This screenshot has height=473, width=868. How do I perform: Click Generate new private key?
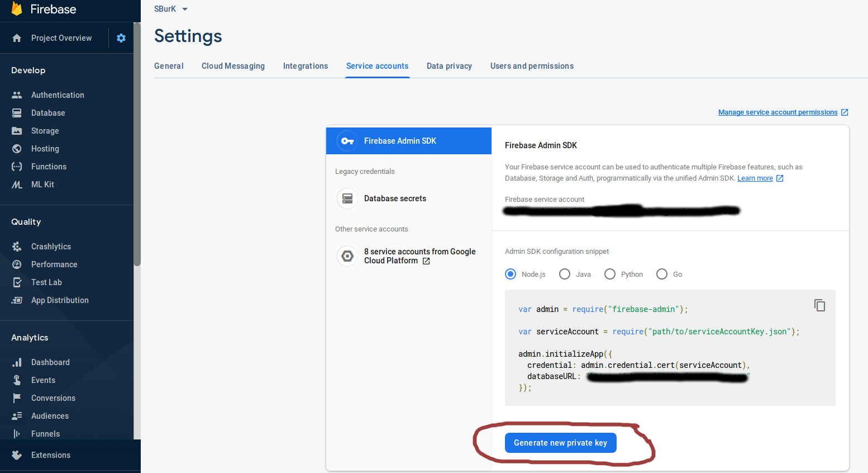[560, 442]
